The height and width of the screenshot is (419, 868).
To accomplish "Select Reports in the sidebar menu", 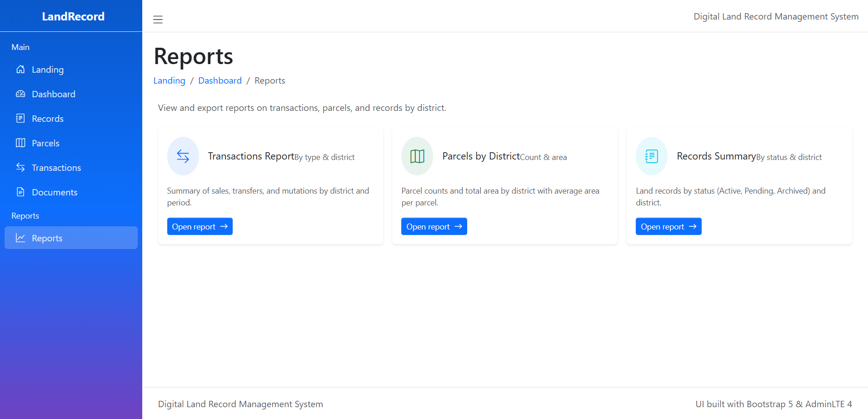I will click(47, 238).
